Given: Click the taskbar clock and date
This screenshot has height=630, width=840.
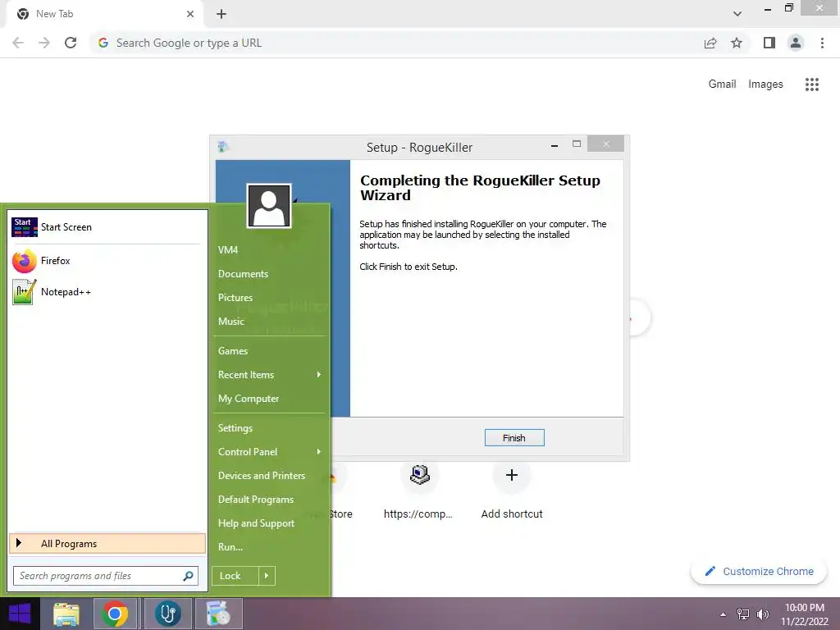Looking at the screenshot, I should tap(805, 614).
